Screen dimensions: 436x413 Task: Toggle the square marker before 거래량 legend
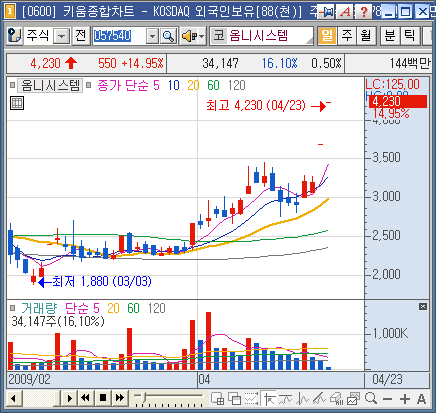click(13, 308)
